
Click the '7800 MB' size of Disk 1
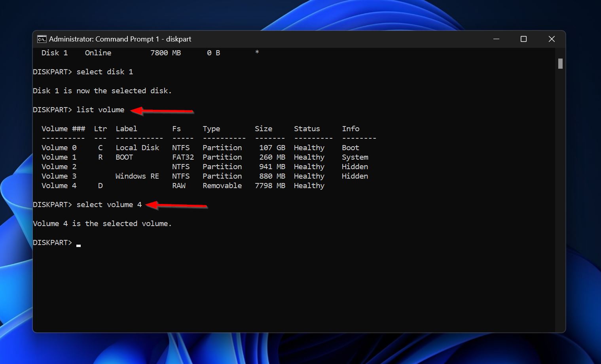165,53
